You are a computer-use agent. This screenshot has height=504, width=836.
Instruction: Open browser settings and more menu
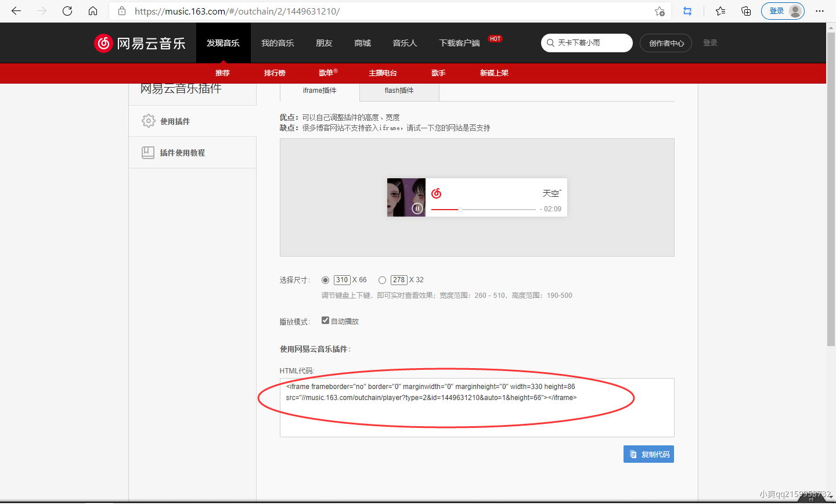pyautogui.click(x=820, y=11)
